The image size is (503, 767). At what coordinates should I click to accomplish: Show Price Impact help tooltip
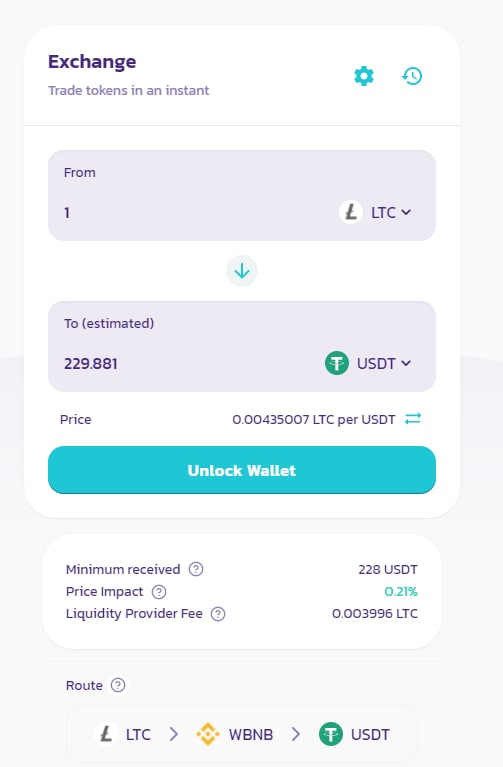[x=159, y=591]
